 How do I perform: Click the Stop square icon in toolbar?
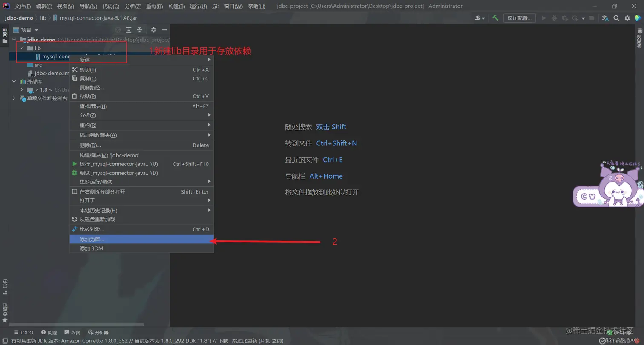[x=592, y=18]
